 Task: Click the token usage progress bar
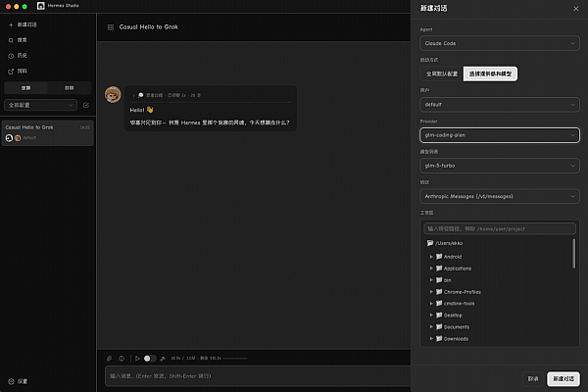coord(235,359)
